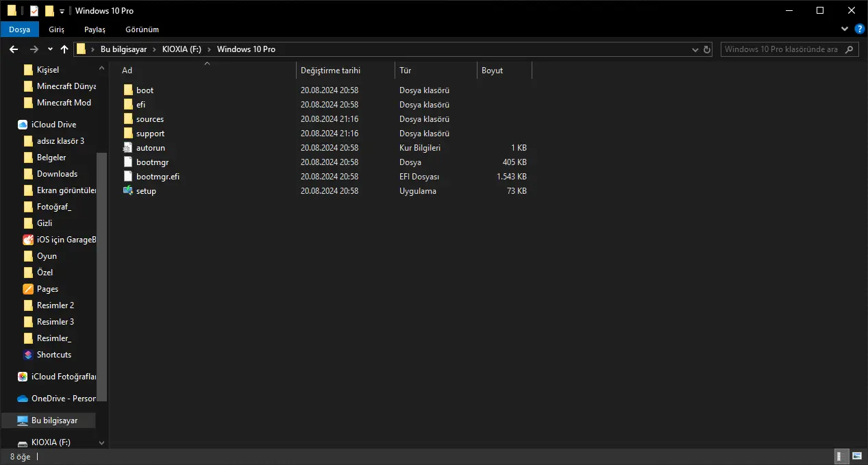Click the Shortcuts sidebar icon
Image resolution: width=868 pixels, height=465 pixels.
tap(28, 355)
